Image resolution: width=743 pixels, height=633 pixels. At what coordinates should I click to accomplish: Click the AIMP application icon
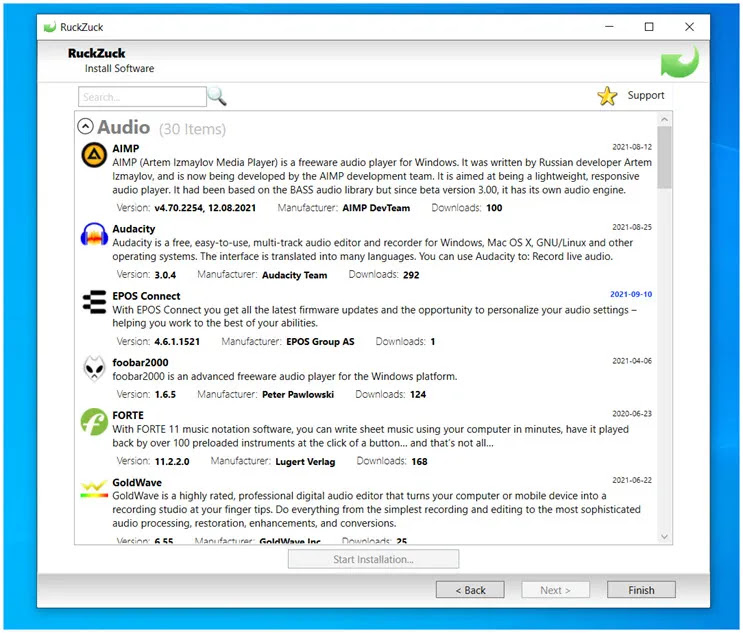(x=94, y=155)
